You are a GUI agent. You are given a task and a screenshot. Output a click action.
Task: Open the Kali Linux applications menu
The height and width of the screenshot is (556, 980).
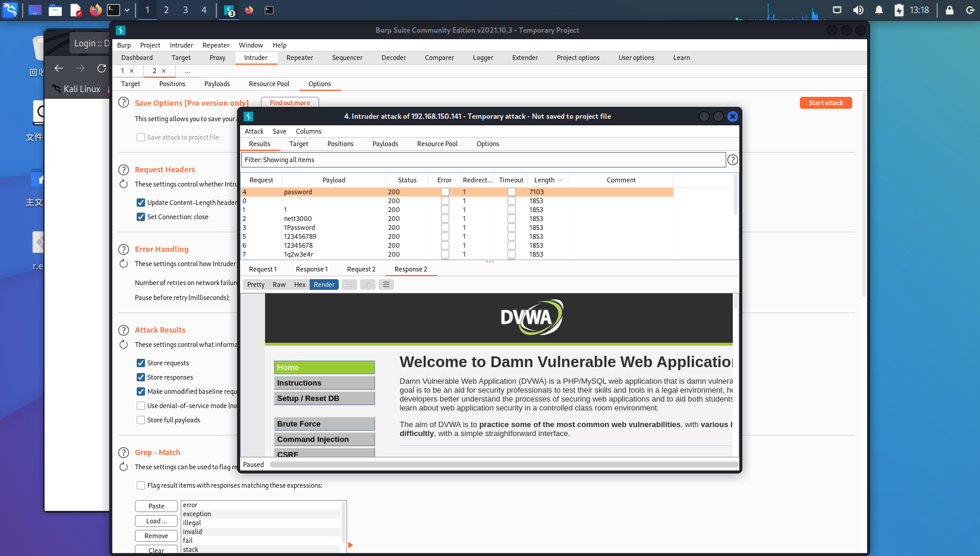10,10
